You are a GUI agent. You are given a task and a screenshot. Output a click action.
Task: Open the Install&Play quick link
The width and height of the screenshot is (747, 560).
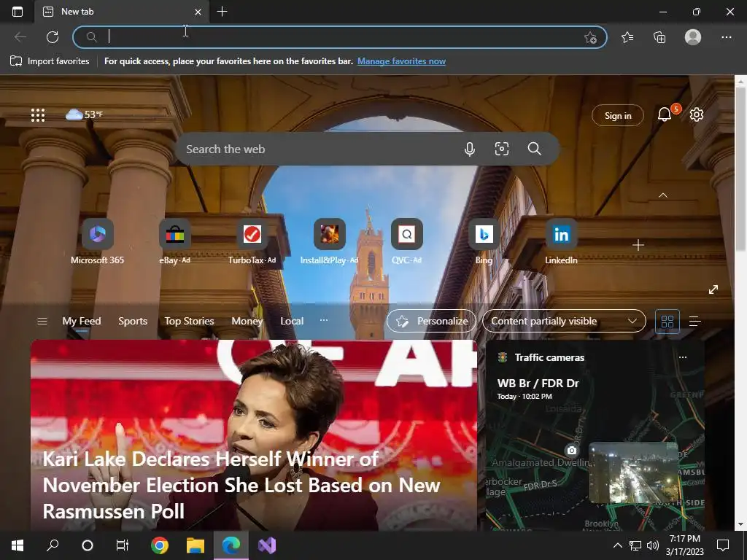(329, 242)
